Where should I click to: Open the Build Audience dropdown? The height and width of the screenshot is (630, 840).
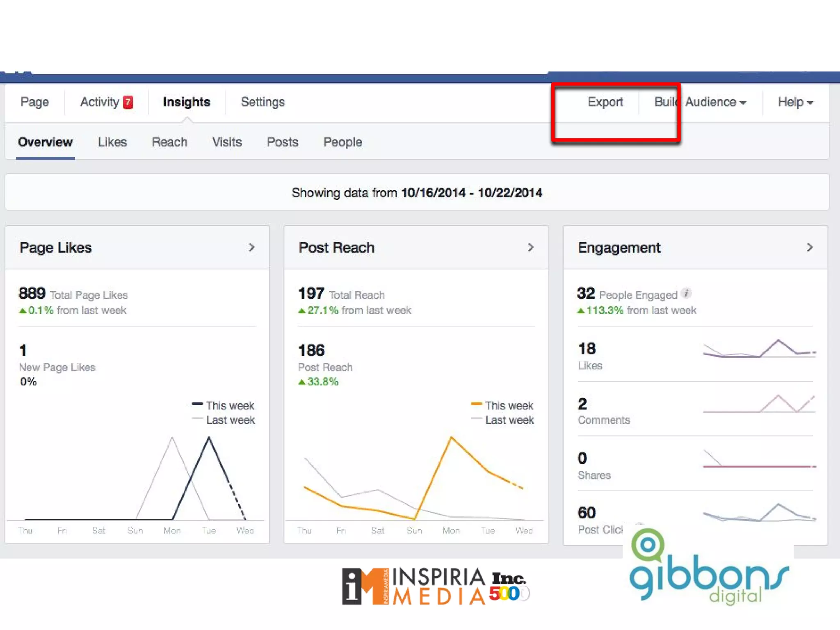click(x=700, y=102)
